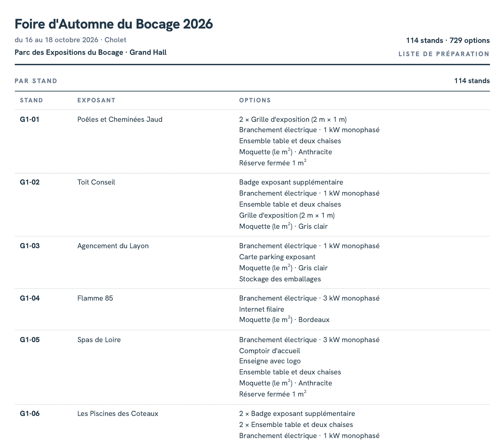504x442 pixels.
Task: Click the OPTIONS column header
Action: 255,100
